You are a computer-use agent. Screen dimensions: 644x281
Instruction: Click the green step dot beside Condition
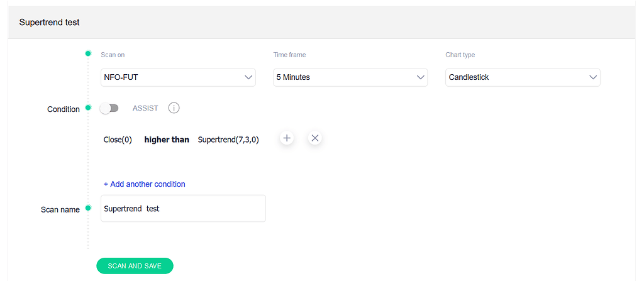pyautogui.click(x=88, y=107)
